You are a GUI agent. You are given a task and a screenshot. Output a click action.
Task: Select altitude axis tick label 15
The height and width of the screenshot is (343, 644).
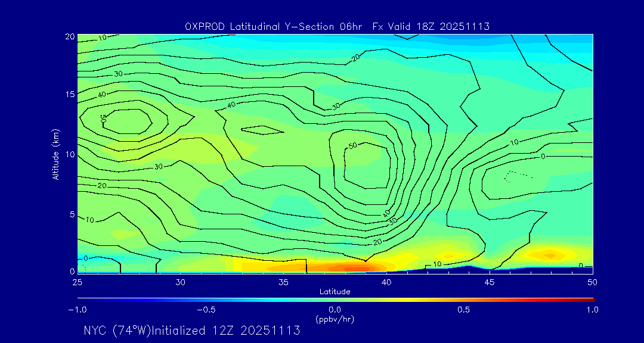click(70, 94)
